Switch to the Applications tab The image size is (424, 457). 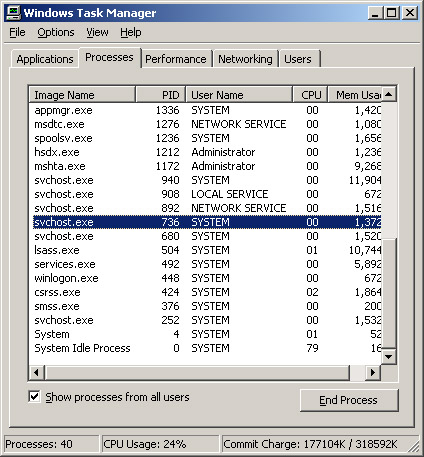[x=45, y=59]
